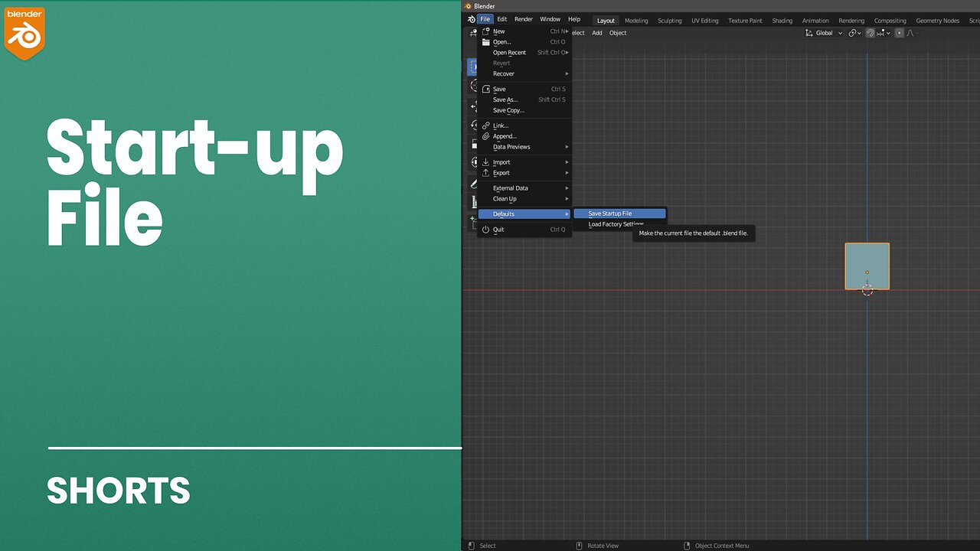This screenshot has height=551, width=980.
Task: Click the mouse icon beside Object Context Menu
Action: [687, 546]
